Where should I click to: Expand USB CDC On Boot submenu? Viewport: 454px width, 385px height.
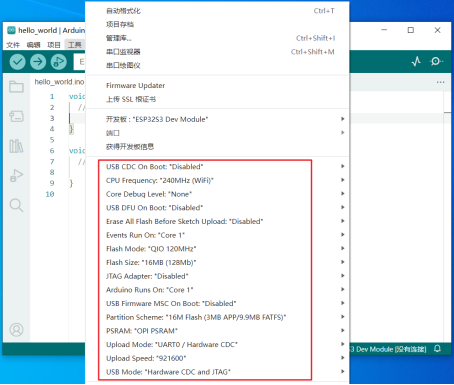coord(217,167)
